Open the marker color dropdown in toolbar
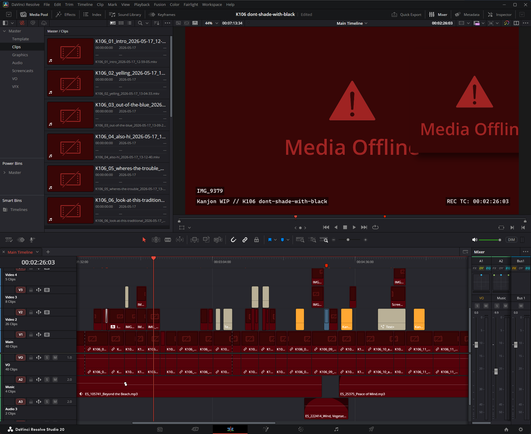 pyautogui.click(x=288, y=240)
